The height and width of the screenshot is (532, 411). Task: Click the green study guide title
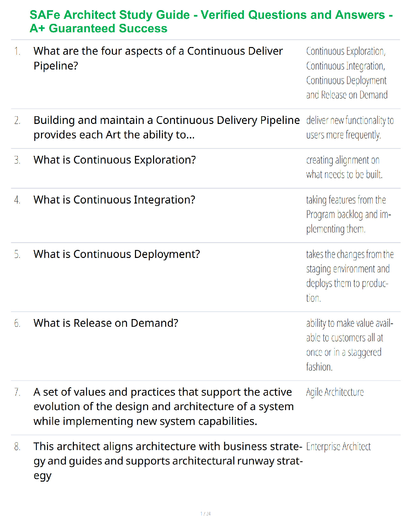(211, 21)
